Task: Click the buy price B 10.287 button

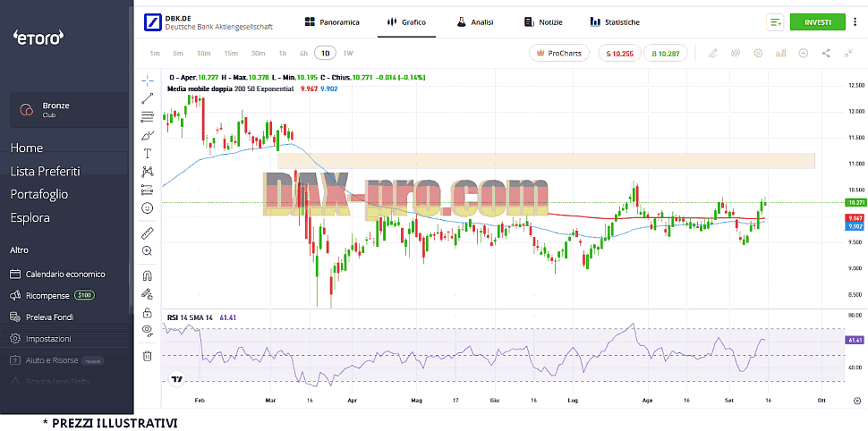Action: click(666, 53)
